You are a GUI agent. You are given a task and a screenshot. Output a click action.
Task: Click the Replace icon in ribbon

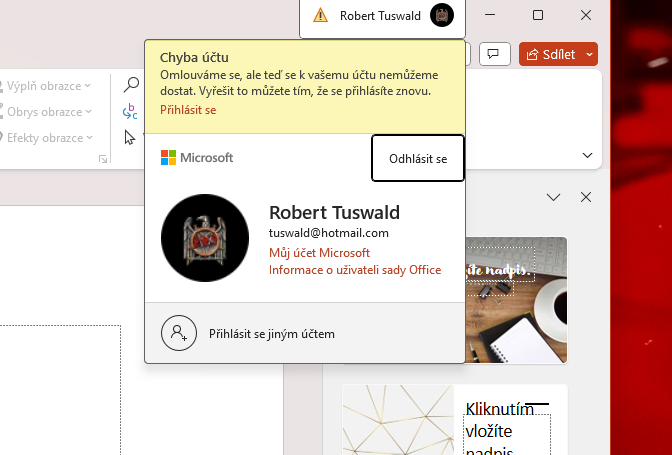(130, 111)
